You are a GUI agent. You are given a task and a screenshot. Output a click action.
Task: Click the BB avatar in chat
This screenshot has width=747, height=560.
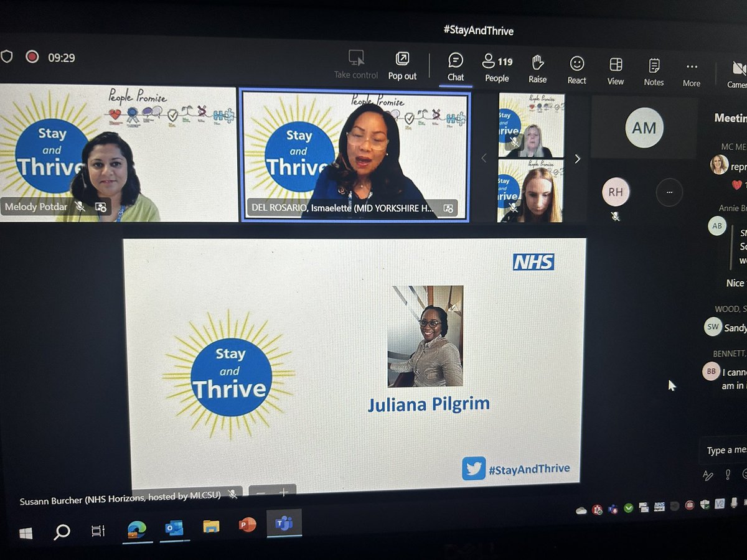tap(711, 371)
